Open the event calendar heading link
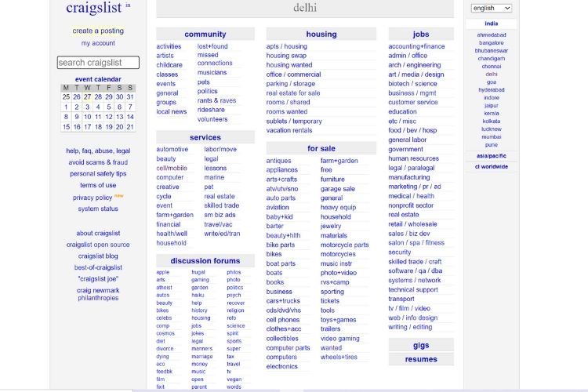 [x=98, y=79]
